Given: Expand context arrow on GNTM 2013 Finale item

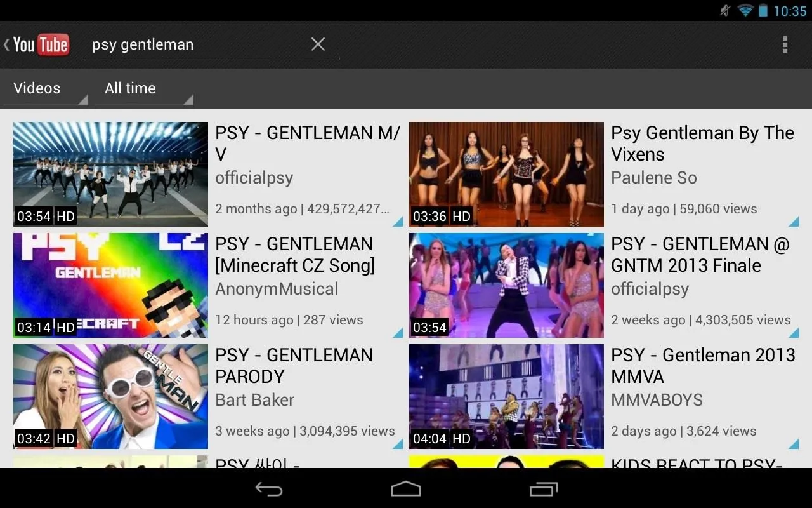Looking at the screenshot, I should coord(794,333).
